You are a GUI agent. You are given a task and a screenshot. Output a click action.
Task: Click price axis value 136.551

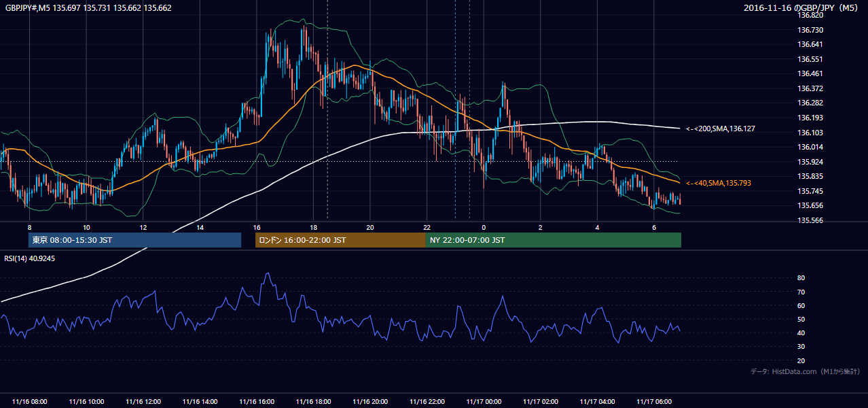pos(811,59)
